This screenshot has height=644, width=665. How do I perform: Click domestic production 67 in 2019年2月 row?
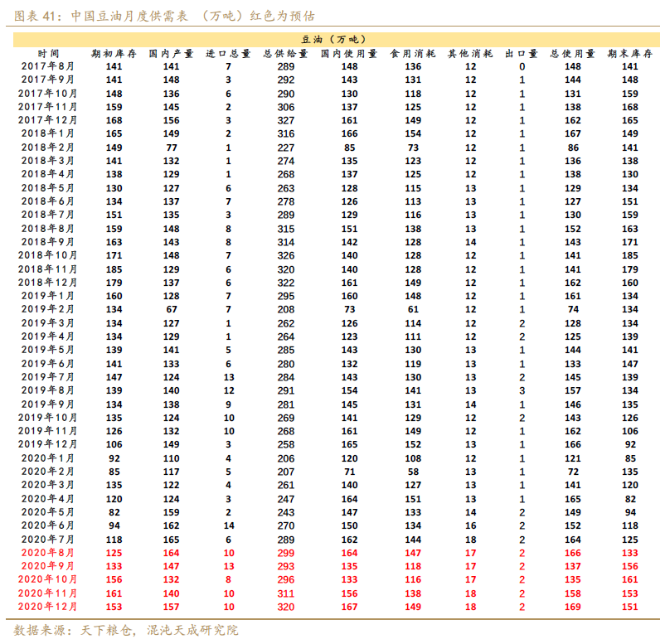tap(172, 309)
